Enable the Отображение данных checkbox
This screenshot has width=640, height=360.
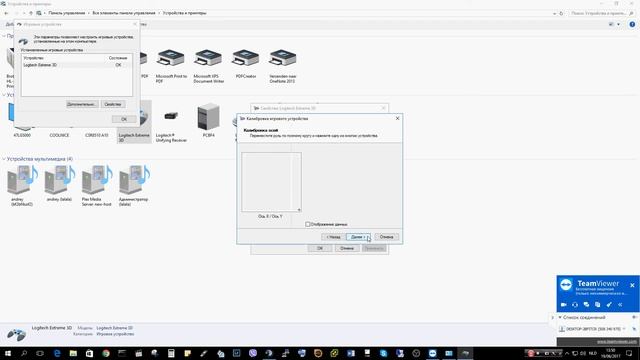coord(308,224)
